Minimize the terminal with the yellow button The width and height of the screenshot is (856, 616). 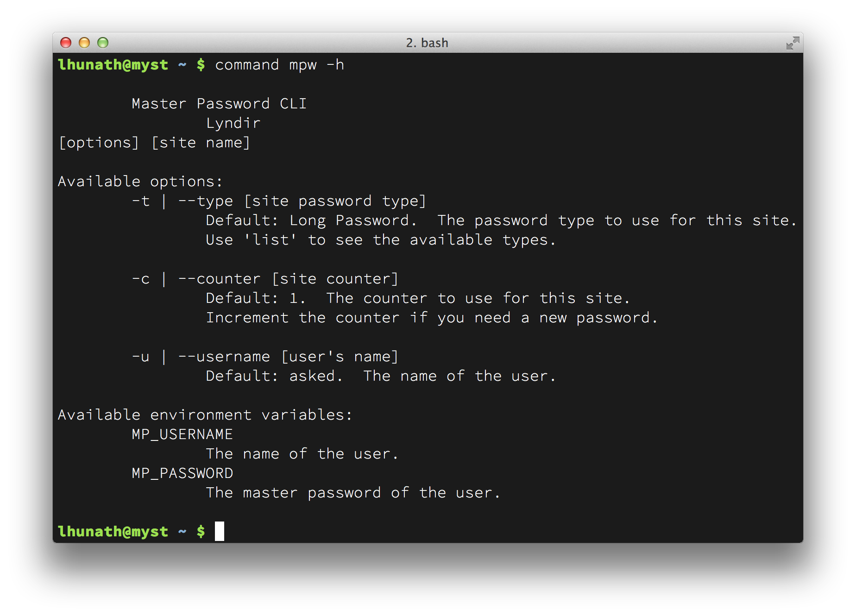(84, 43)
